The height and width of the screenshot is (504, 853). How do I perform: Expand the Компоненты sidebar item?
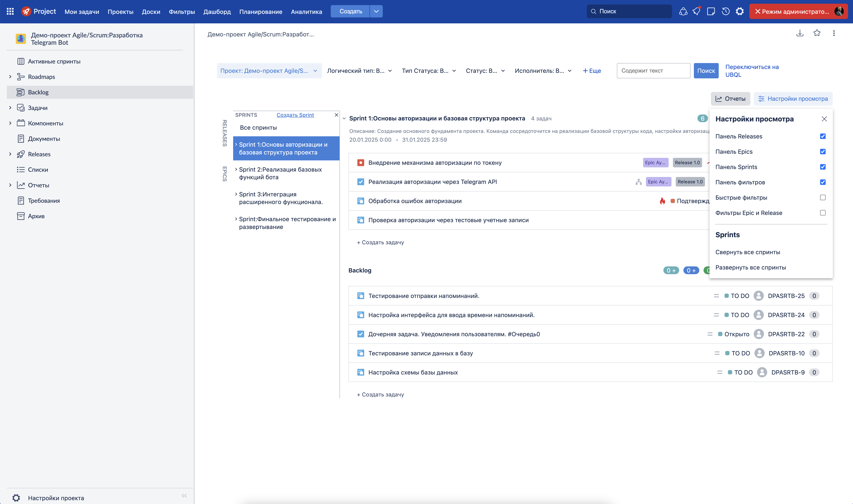pyautogui.click(x=10, y=123)
